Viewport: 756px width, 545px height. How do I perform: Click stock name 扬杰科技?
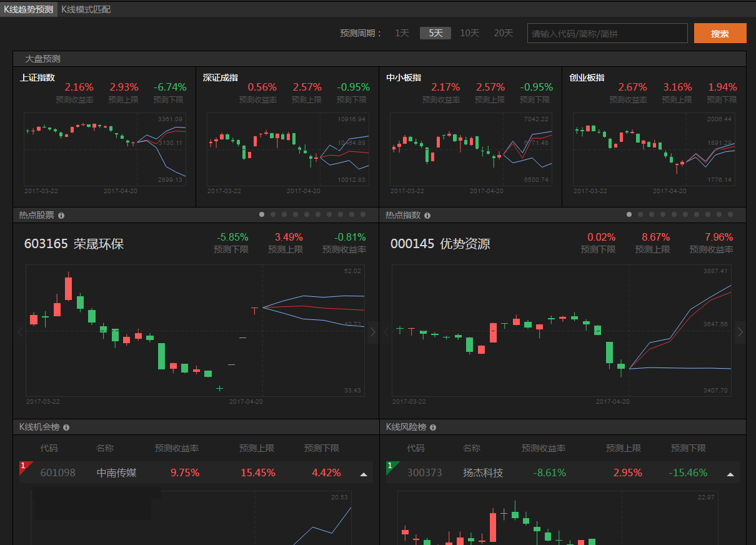pyautogui.click(x=483, y=473)
